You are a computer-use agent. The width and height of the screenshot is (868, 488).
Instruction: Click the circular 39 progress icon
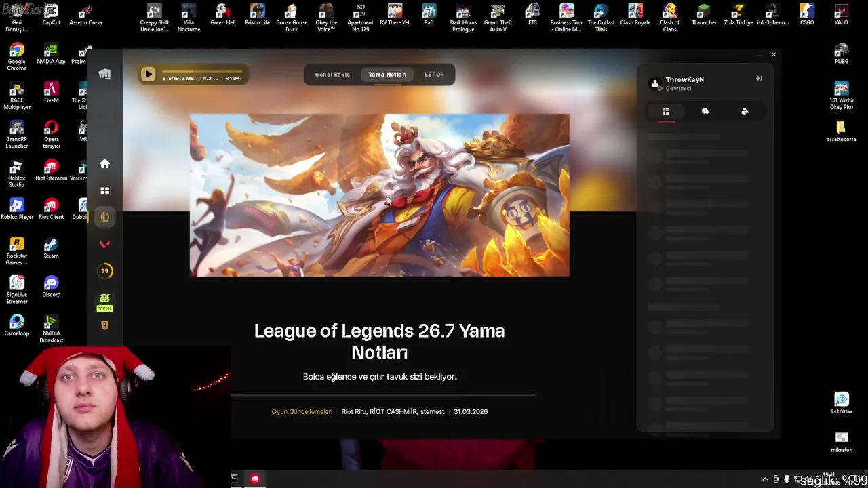[x=104, y=270]
